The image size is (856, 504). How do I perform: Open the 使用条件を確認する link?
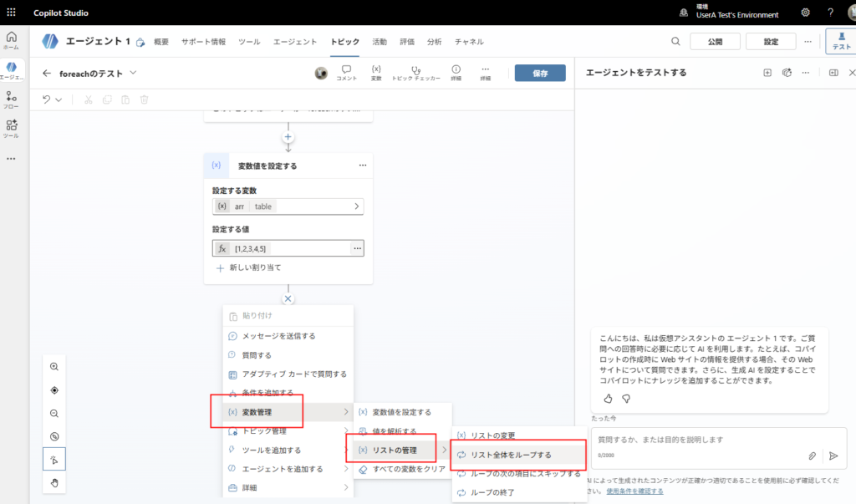[634, 491]
